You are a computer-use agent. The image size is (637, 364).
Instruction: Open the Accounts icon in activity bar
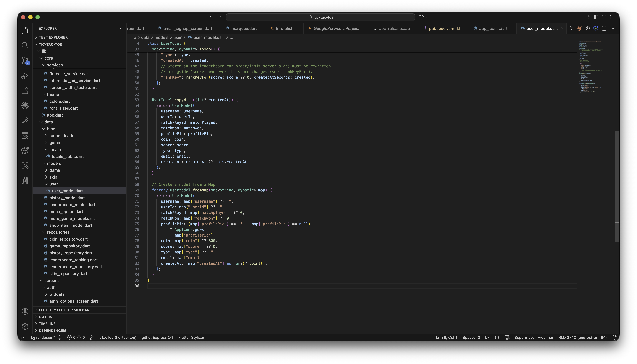tap(25, 311)
